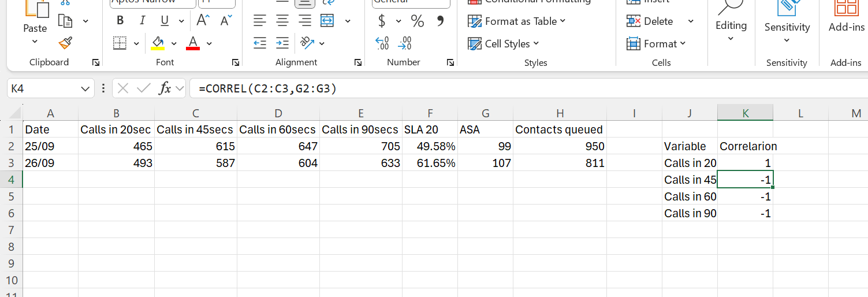Click the cell with value 950
This screenshot has height=297, width=868.
pyautogui.click(x=559, y=146)
